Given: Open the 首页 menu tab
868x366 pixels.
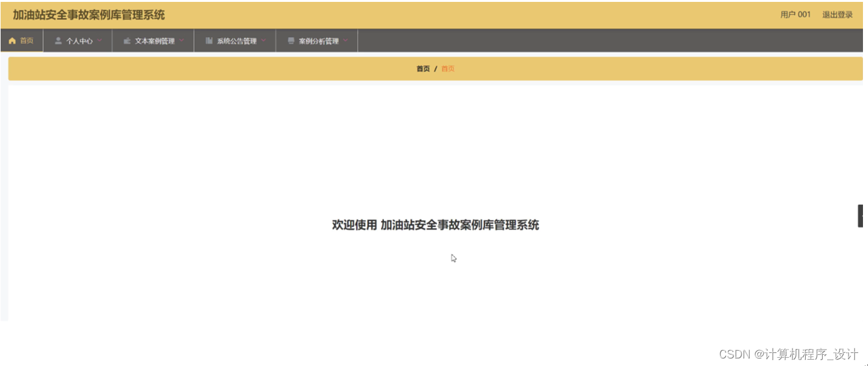Looking at the screenshot, I should point(21,41).
